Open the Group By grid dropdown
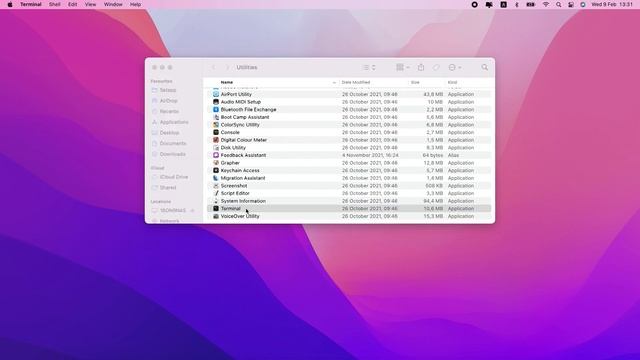The height and width of the screenshot is (360, 640). (x=403, y=67)
